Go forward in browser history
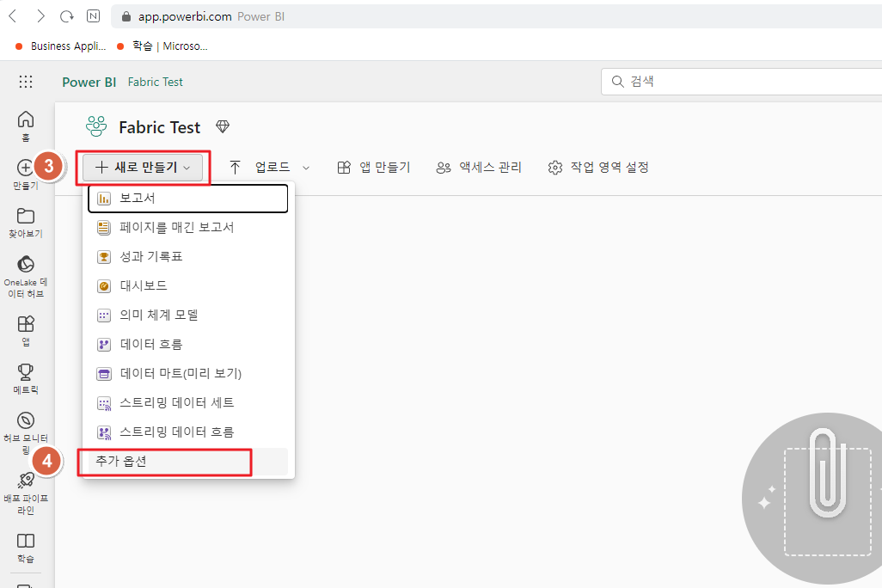Viewport: 882px width, 588px height. 40,16
